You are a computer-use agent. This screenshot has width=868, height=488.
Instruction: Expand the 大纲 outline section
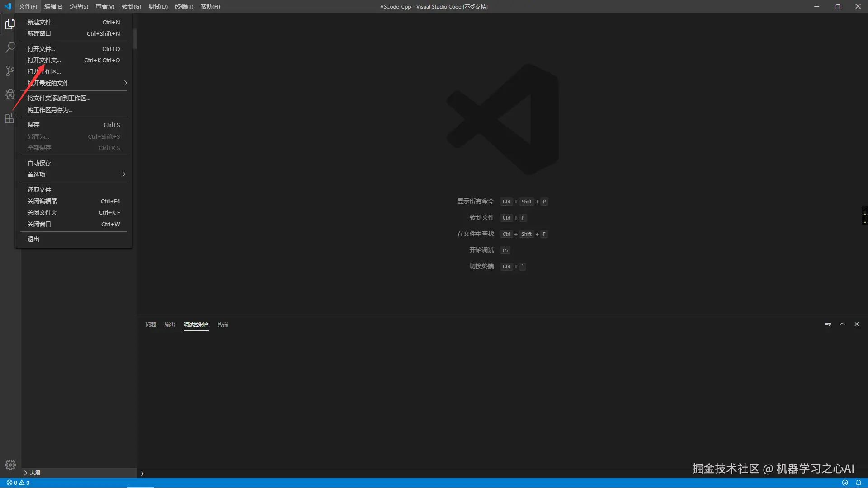point(79,473)
